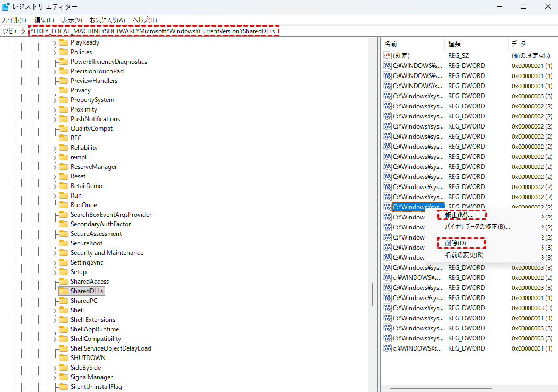Click the registry path address bar

pos(154,31)
